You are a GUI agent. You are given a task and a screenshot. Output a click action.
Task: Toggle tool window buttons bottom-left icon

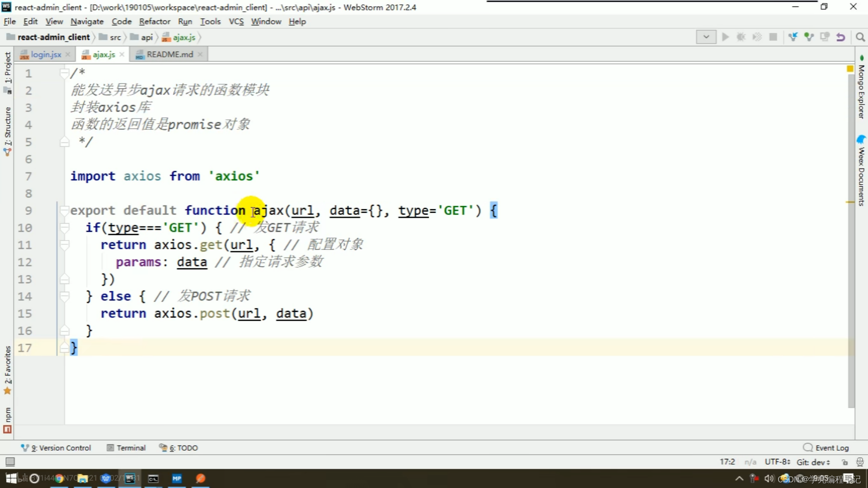point(10,462)
